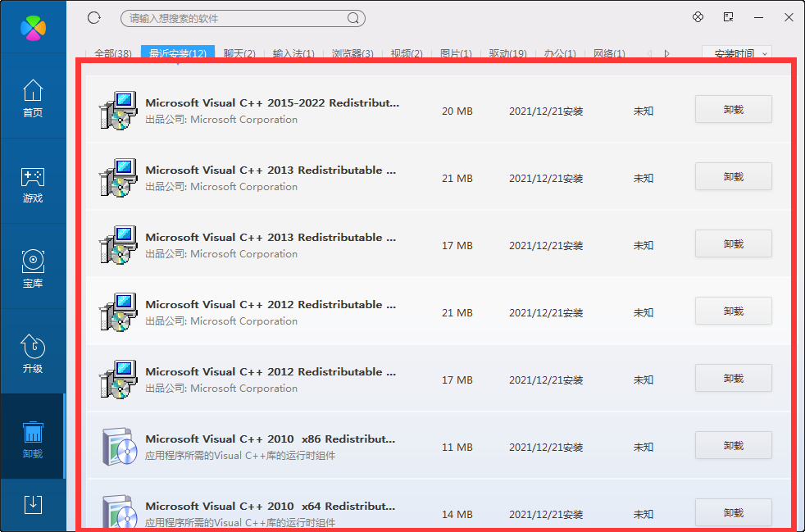Open the main menu icon beside minimize
This screenshot has height=532, width=805.
pos(728,17)
